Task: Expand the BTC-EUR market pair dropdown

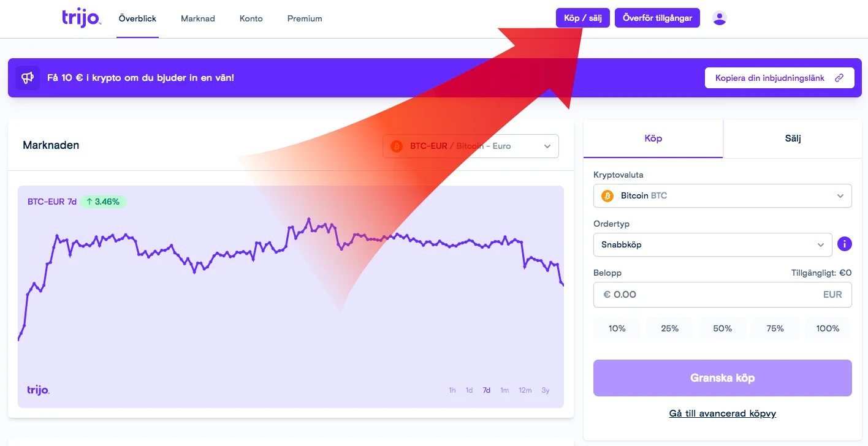Action: click(x=547, y=146)
